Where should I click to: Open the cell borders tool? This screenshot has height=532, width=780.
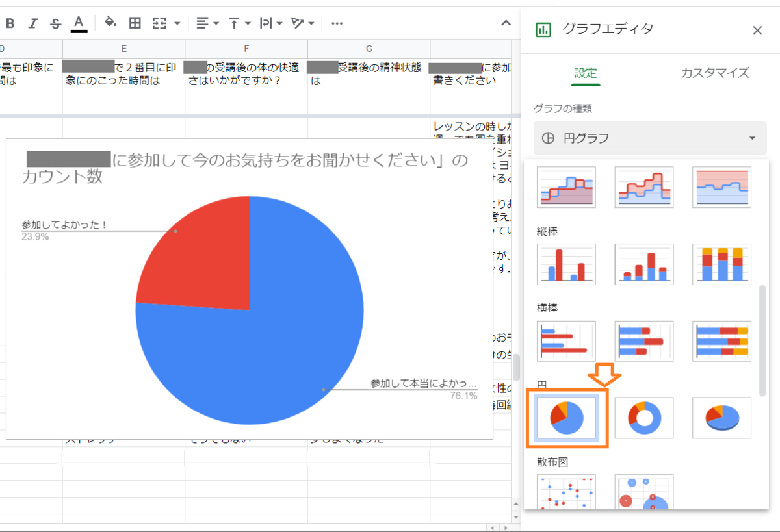[x=135, y=23]
